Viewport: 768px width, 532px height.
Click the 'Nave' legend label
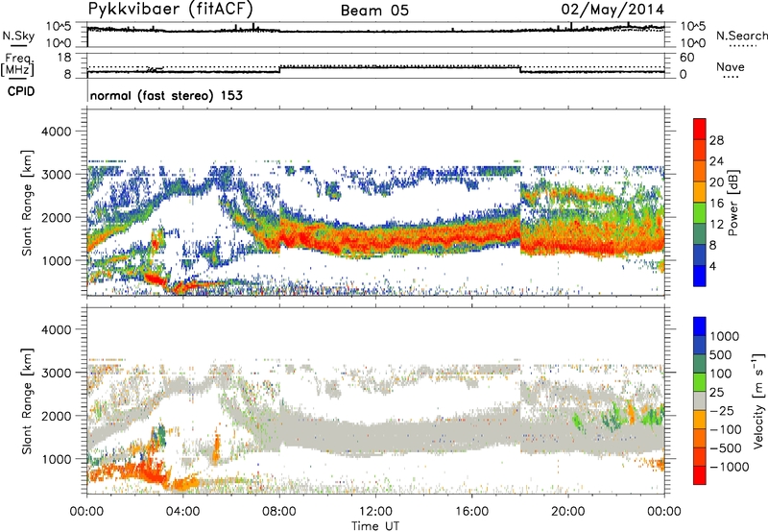(731, 66)
